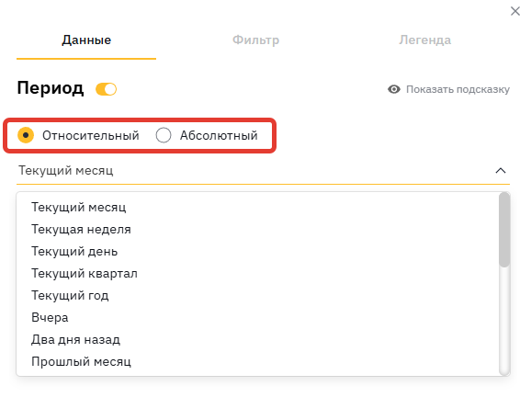Select the Относительный radio button
Screen dimensions: 531x420
coord(26,135)
